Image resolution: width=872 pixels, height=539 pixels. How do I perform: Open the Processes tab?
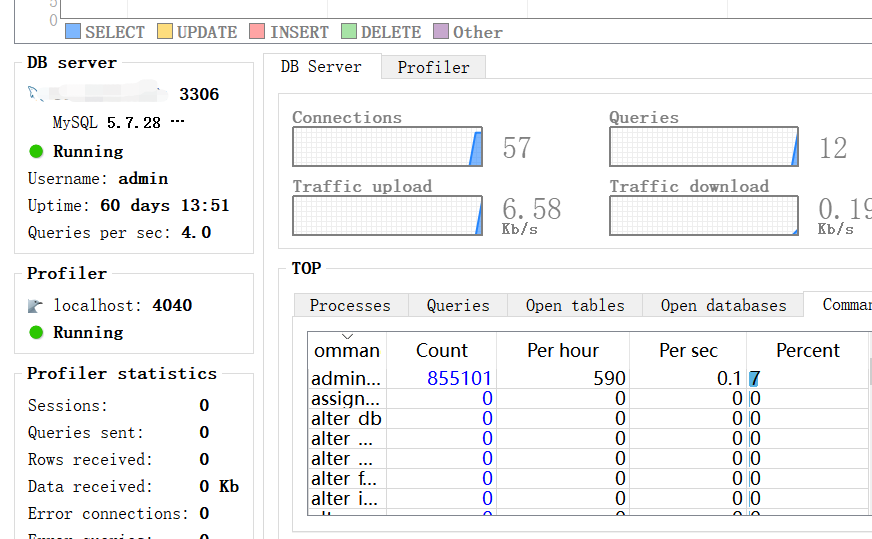(350, 305)
